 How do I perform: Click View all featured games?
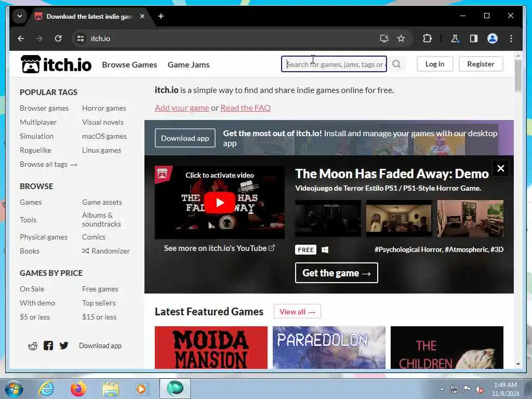[297, 312]
